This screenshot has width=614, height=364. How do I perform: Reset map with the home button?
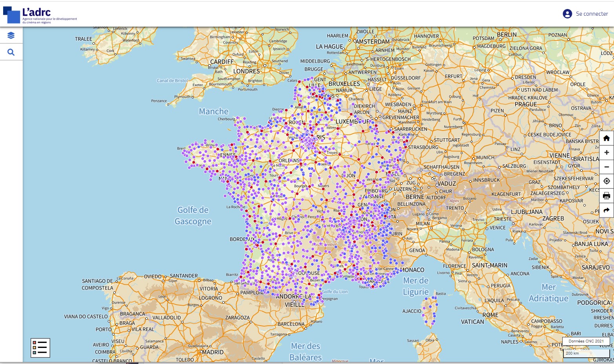pos(606,138)
